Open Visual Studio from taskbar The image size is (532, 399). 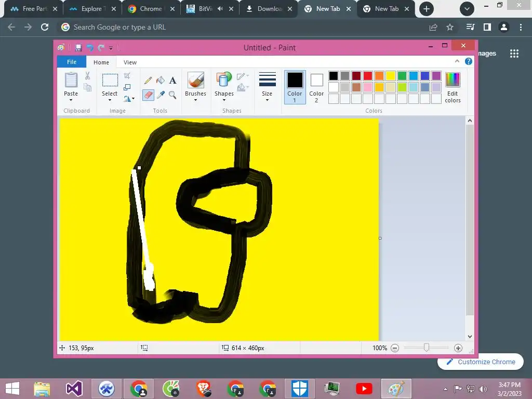pyautogui.click(x=74, y=389)
